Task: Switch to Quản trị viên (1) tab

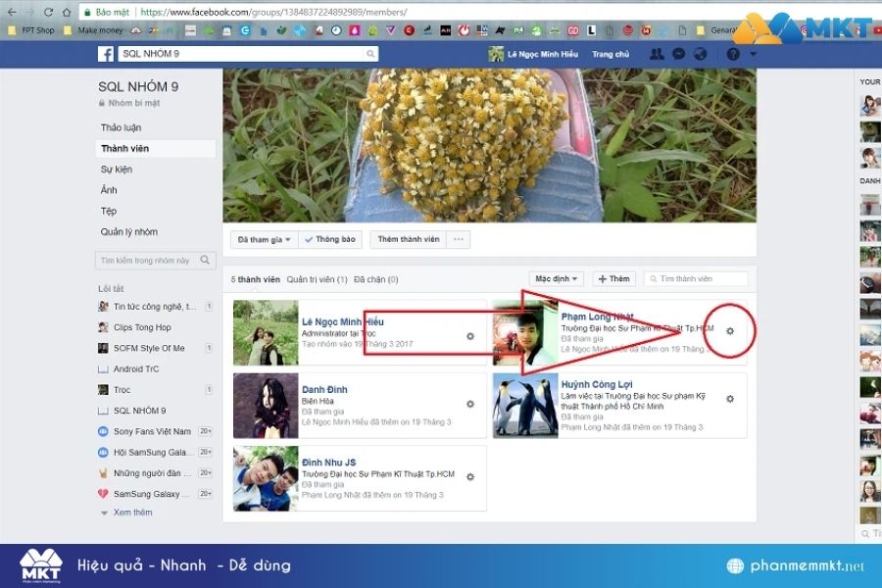Action: tap(318, 279)
